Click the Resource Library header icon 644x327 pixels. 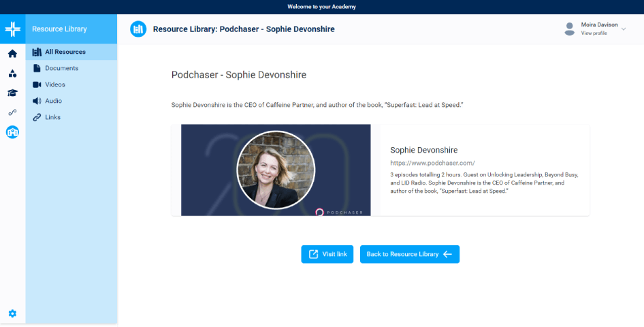(x=138, y=29)
